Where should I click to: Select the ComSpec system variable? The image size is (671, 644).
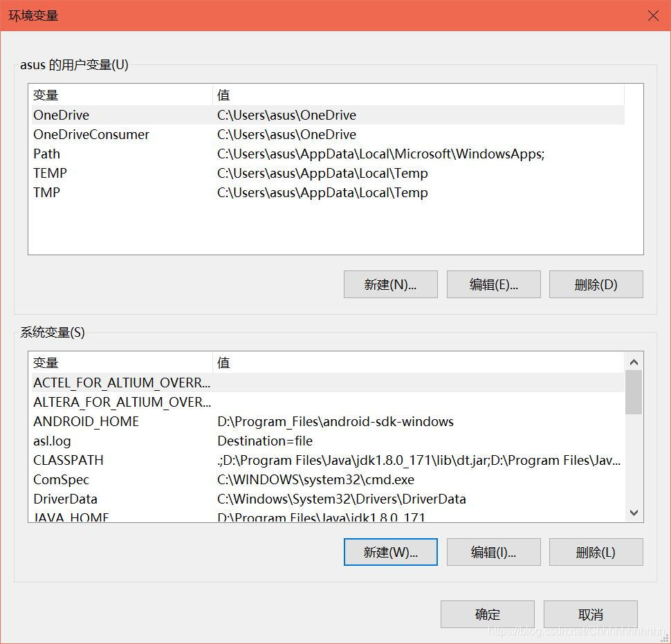pos(328,479)
